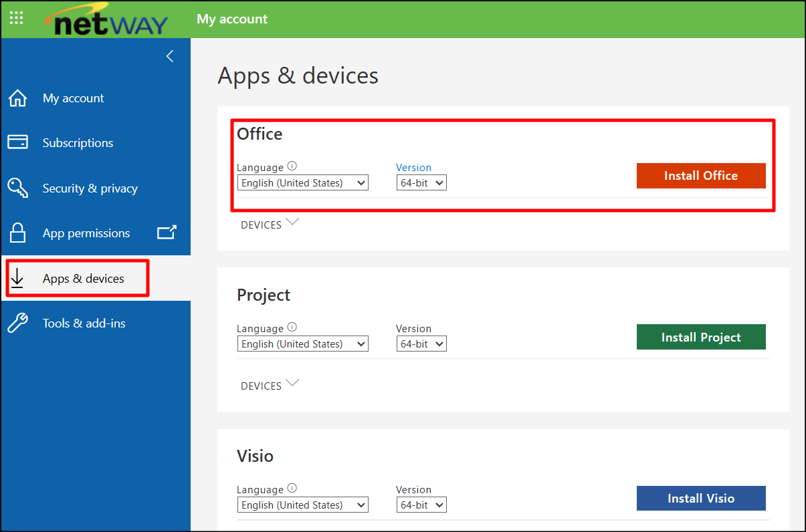806x532 pixels.
Task: Click the info icon next to Office Language
Action: [x=292, y=166]
